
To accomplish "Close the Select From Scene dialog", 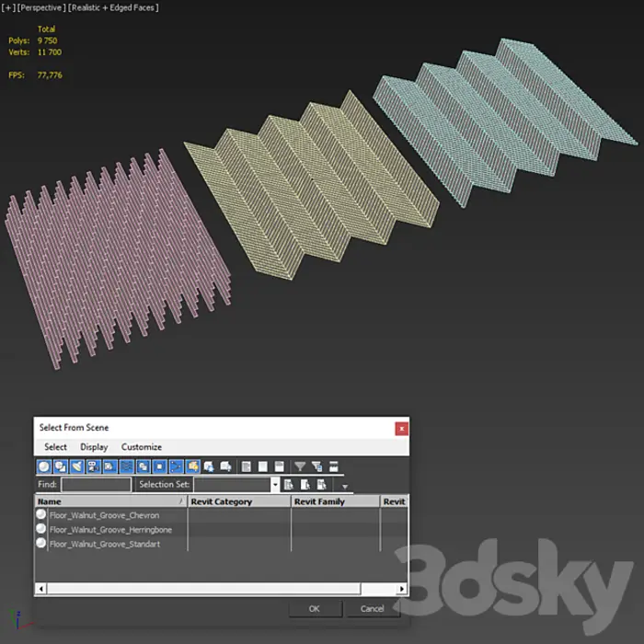I will tap(401, 429).
